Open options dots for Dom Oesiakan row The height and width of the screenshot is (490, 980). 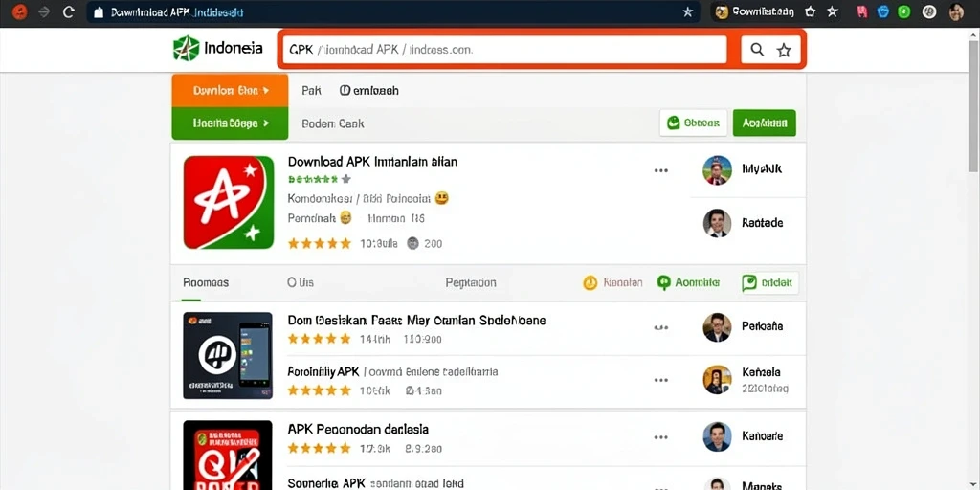pos(660,327)
